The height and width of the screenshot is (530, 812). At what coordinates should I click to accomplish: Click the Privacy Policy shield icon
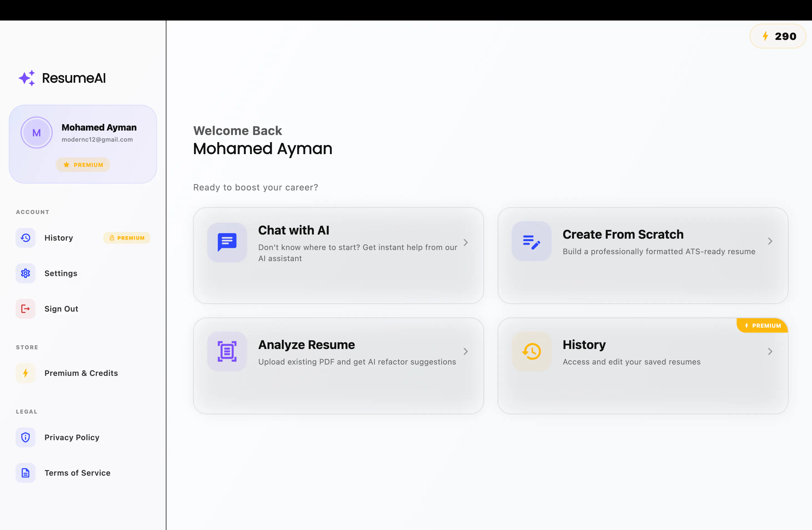tap(26, 437)
